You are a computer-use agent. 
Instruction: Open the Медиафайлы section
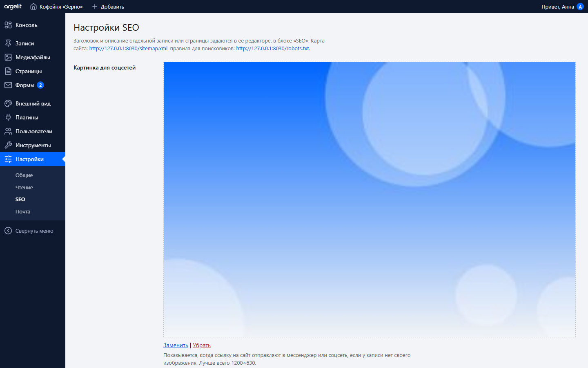pos(33,57)
